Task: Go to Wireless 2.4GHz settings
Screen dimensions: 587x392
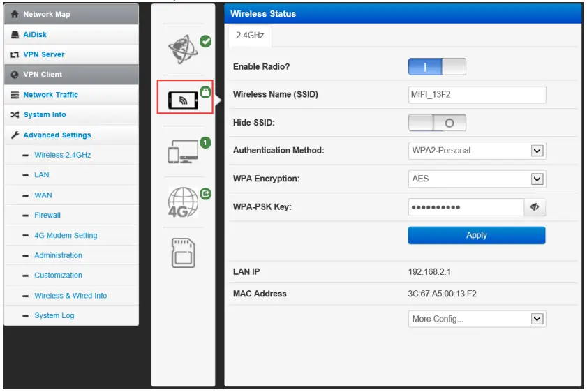Action: [71, 155]
